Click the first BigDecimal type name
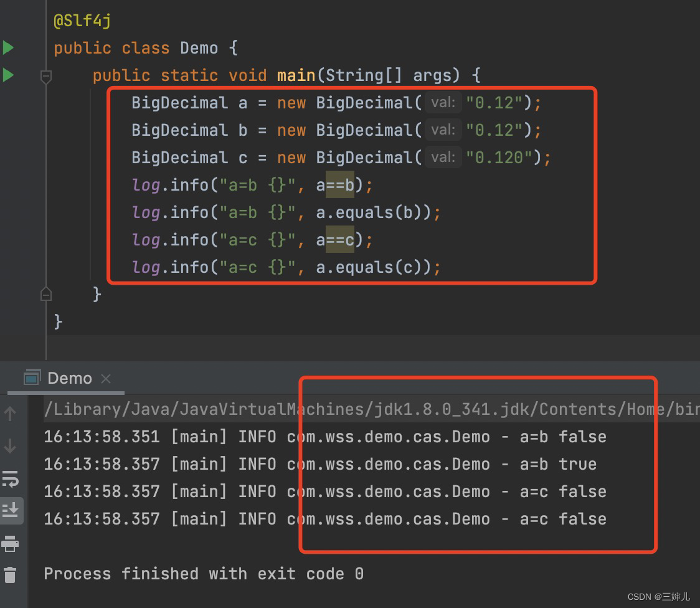700x608 pixels. pos(179,103)
